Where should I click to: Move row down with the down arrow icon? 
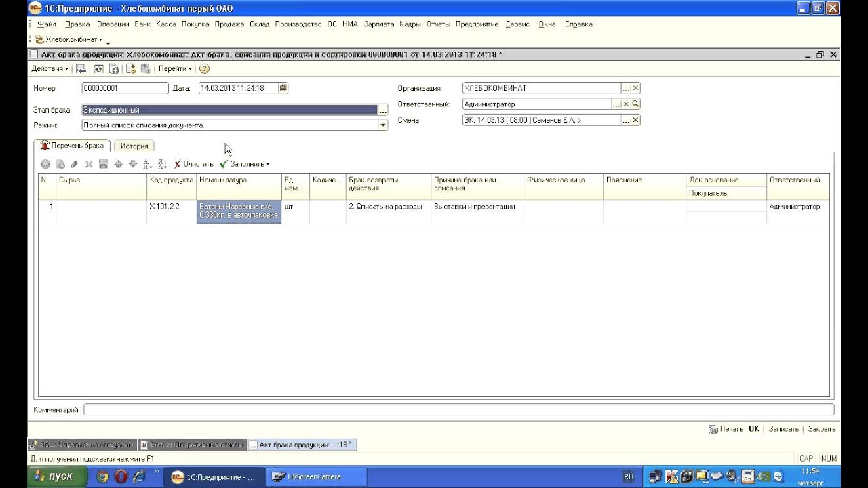coord(132,164)
